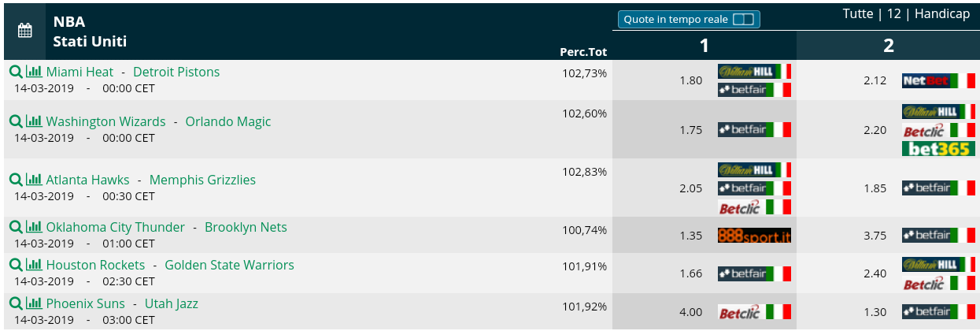Click magnifier icon for Houston Rockets match

point(15,265)
